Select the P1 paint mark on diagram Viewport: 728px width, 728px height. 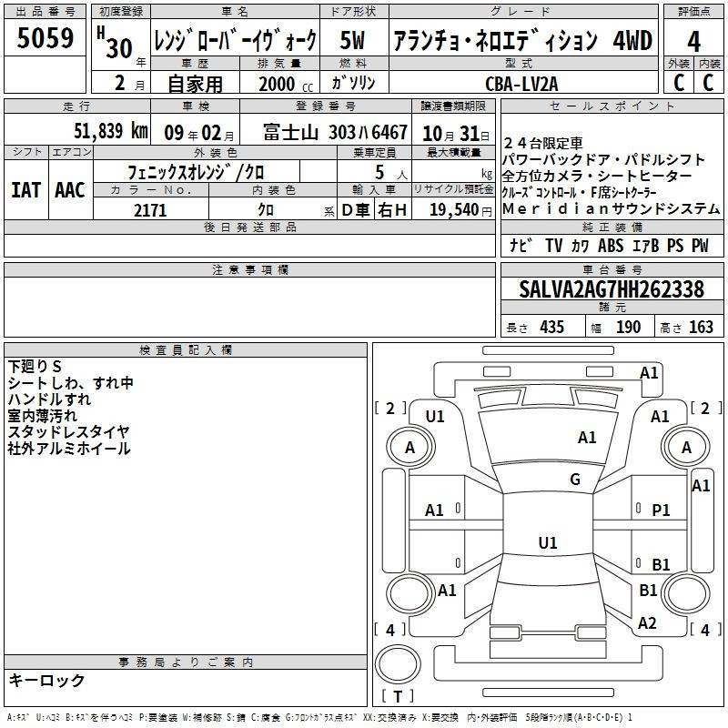tap(661, 511)
